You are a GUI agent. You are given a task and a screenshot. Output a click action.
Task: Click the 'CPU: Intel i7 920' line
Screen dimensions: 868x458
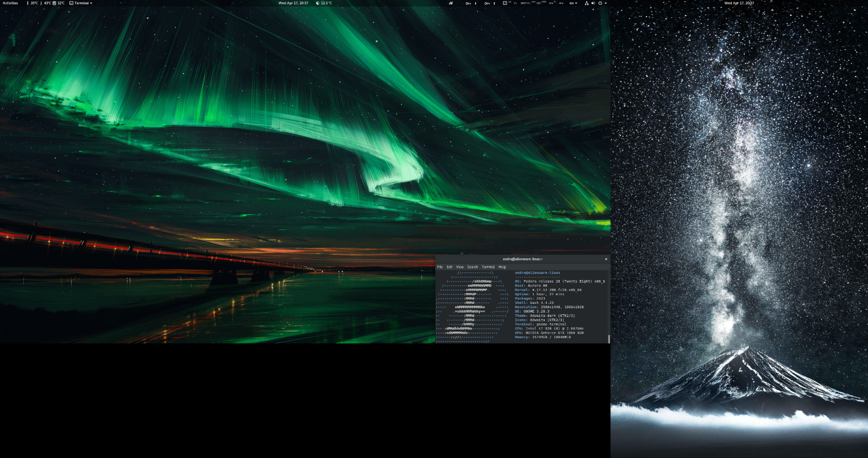click(550, 329)
